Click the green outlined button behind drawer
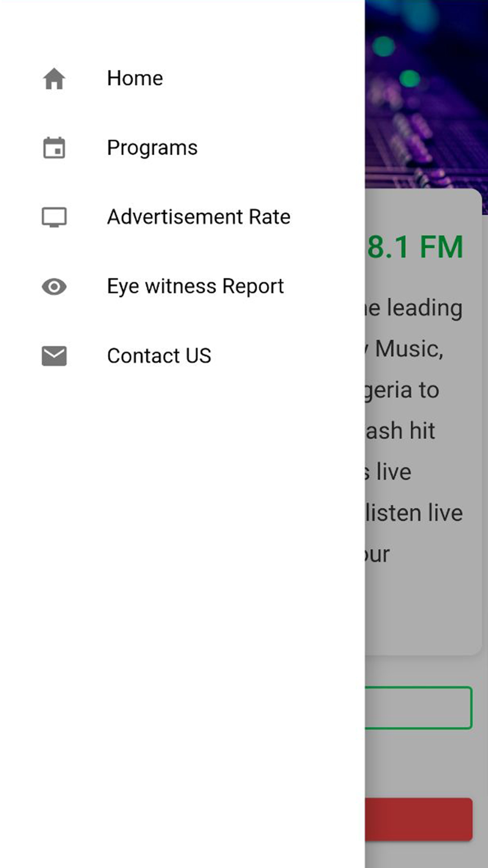The height and width of the screenshot is (868, 488). (418, 708)
